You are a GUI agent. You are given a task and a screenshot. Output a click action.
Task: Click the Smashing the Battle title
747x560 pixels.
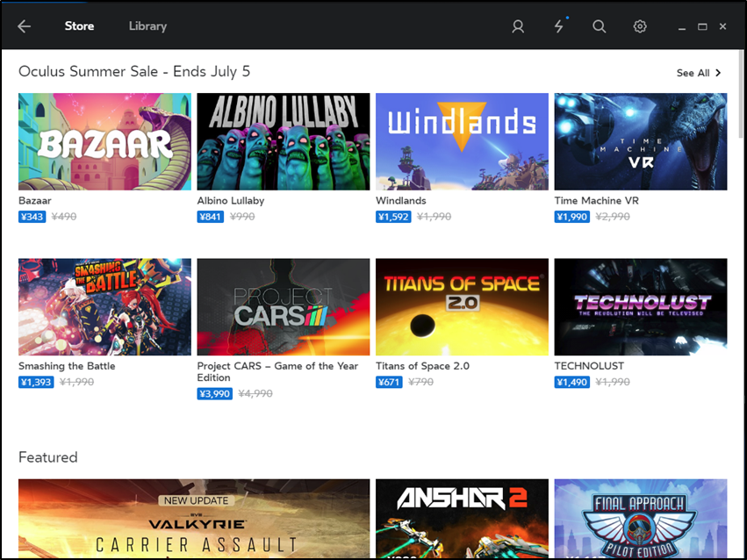point(67,366)
